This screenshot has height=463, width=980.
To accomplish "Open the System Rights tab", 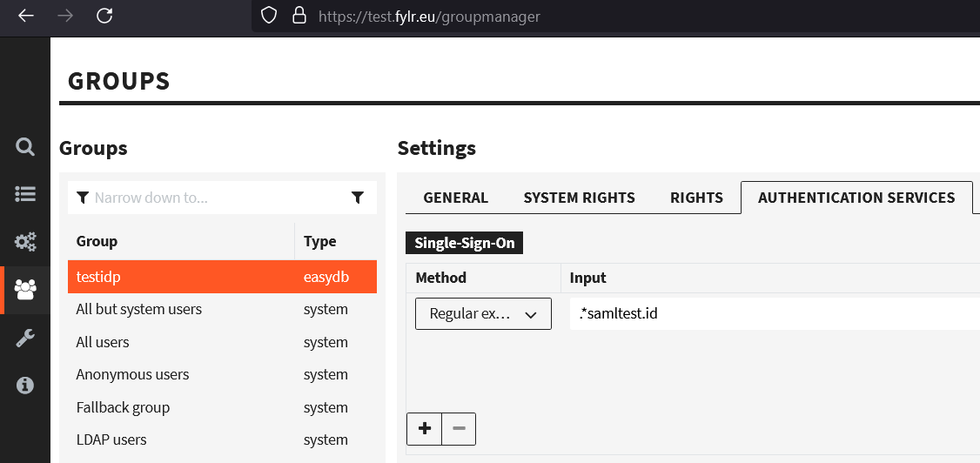I will pyautogui.click(x=579, y=198).
